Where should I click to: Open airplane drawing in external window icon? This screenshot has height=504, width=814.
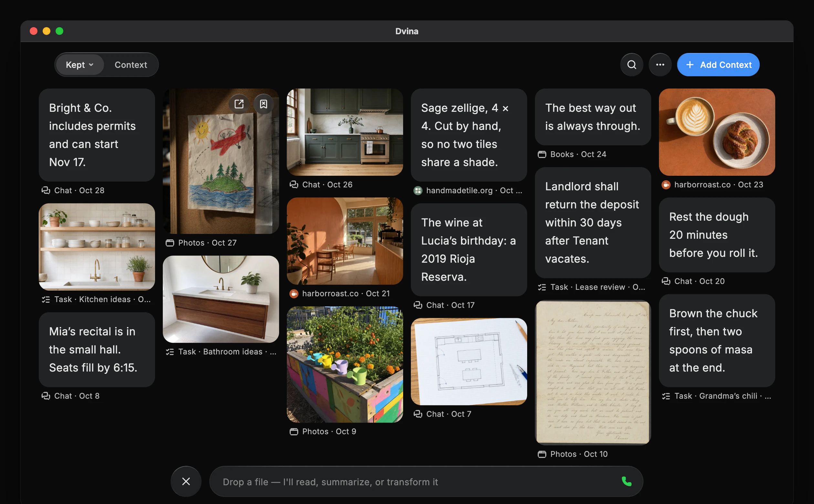click(x=239, y=104)
